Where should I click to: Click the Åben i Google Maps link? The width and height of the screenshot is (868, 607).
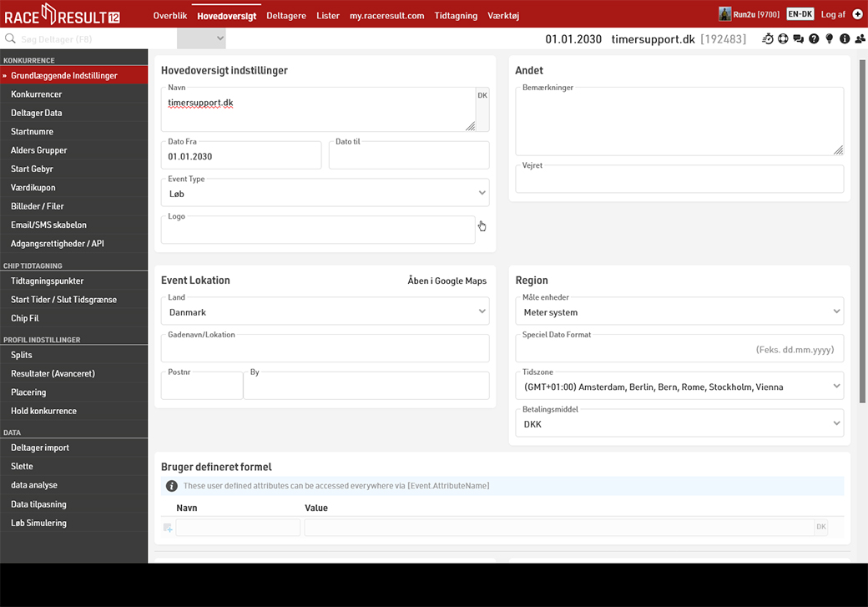point(447,281)
